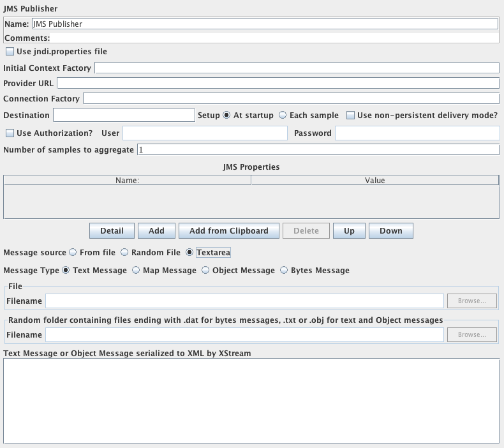Select At startup setup radio button

coord(226,116)
